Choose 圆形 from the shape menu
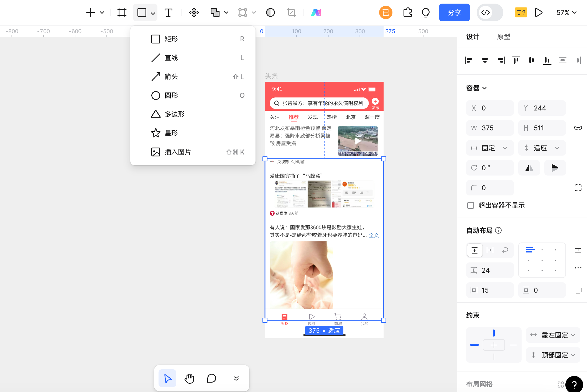 [193, 96]
